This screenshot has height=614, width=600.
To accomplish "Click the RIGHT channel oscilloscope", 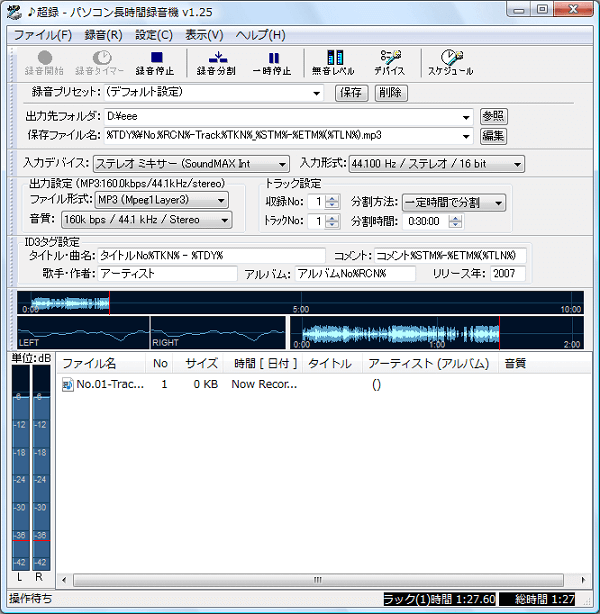I will tap(218, 333).
